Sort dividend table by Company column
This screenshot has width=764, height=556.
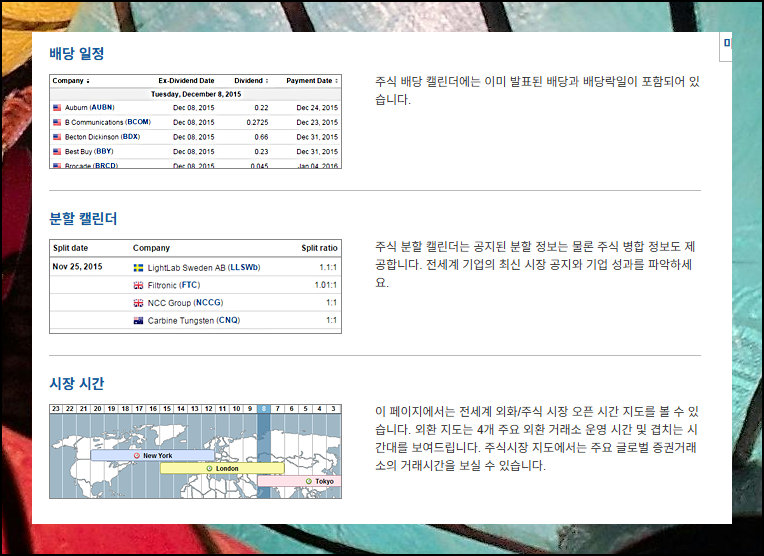tap(71, 81)
